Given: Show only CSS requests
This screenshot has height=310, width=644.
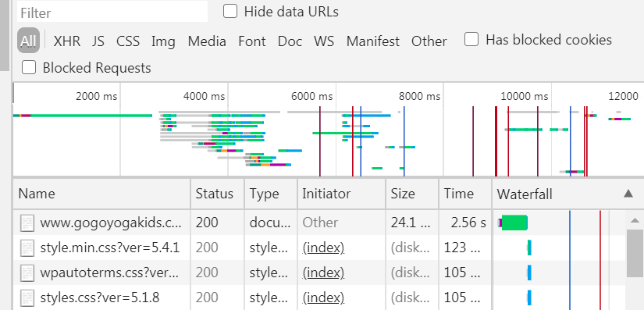Looking at the screenshot, I should click(128, 41).
